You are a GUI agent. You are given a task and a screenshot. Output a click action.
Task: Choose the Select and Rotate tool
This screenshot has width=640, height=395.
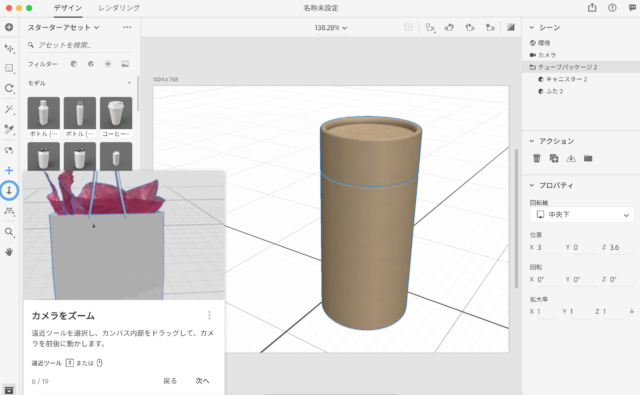pos(9,88)
